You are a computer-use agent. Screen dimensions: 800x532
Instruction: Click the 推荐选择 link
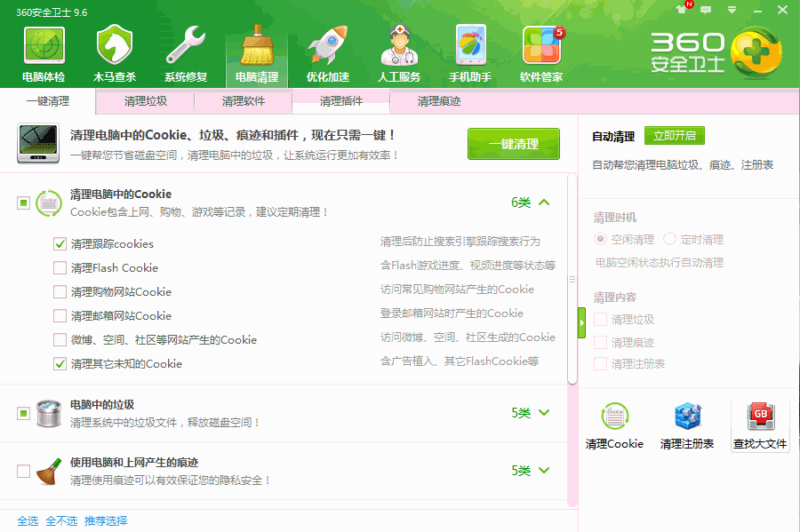click(106, 520)
